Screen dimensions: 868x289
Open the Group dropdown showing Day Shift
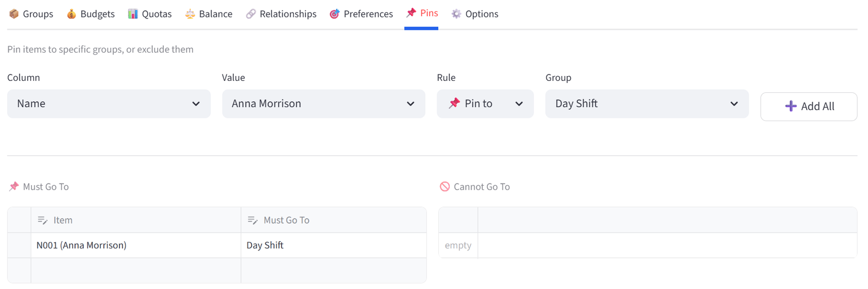(x=647, y=104)
